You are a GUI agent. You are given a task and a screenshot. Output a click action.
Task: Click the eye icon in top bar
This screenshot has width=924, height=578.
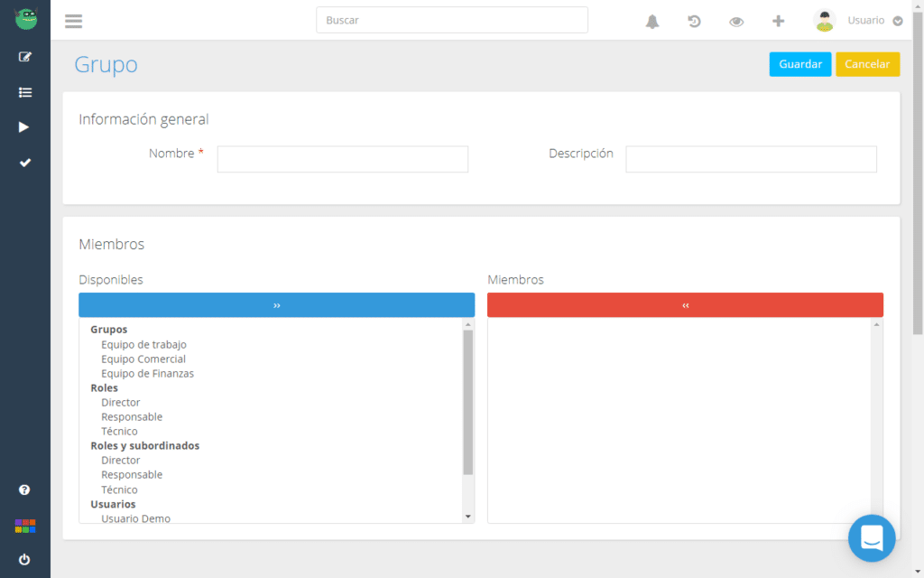pyautogui.click(x=736, y=22)
